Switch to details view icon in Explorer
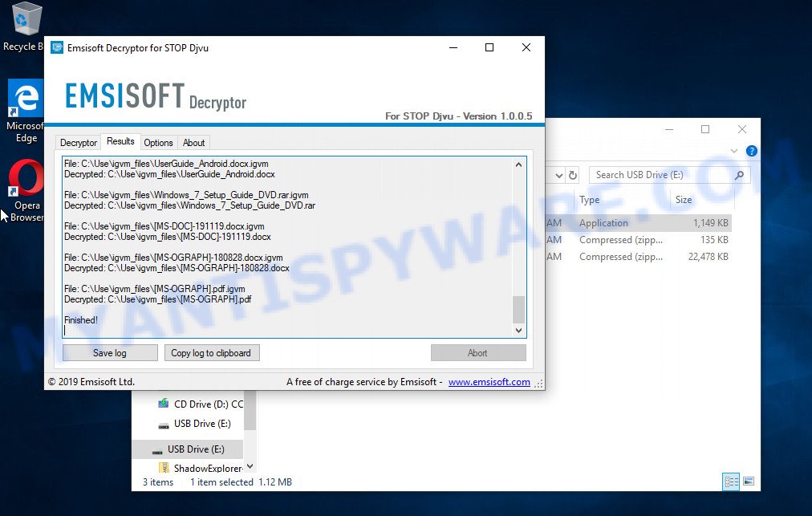Image resolution: width=812 pixels, height=516 pixels. (x=731, y=481)
